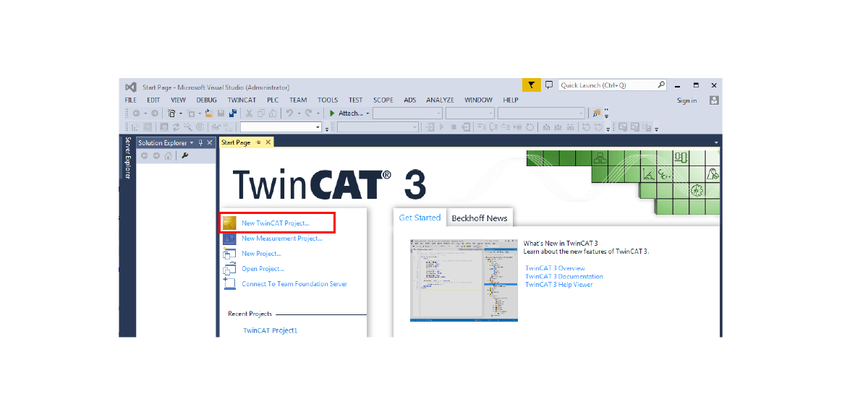
Task: Open the TwinCAT 3 Overview link
Action: (556, 268)
